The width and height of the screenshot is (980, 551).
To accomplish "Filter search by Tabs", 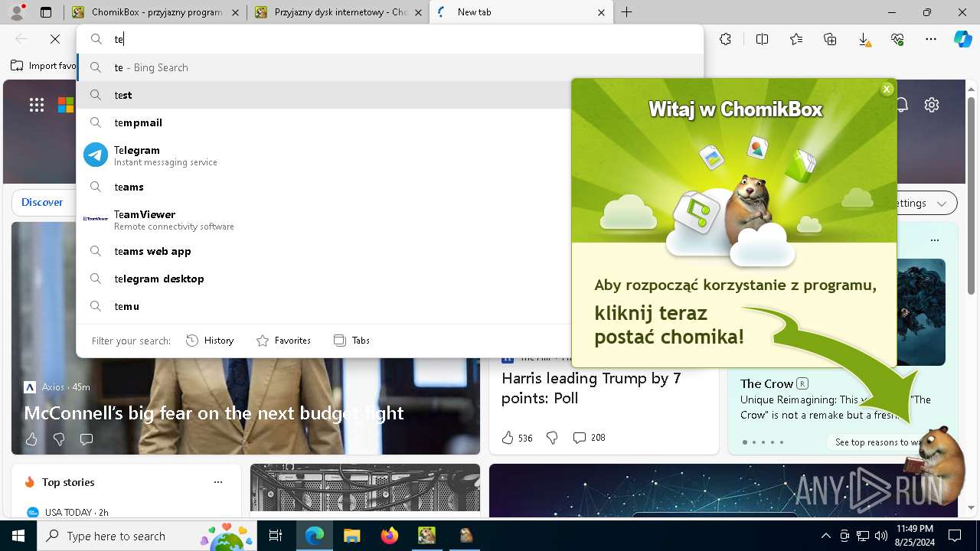I will [x=351, y=341].
